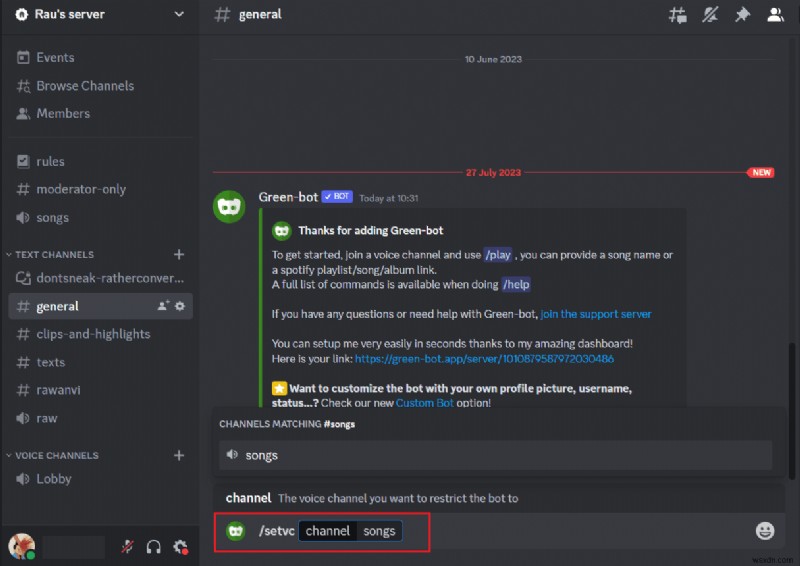Select the verified BOT tag
Image resolution: width=800 pixels, height=566 pixels.
tap(337, 196)
